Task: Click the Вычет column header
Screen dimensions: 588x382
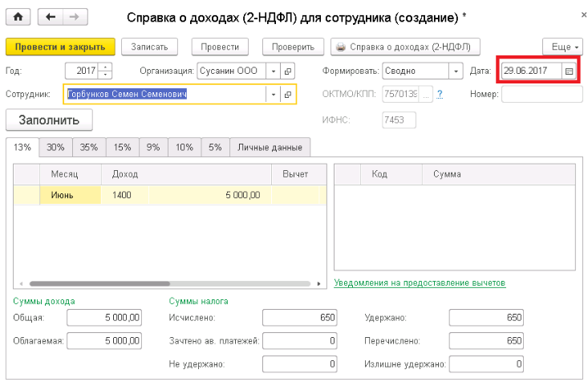Action: pyautogui.click(x=299, y=174)
